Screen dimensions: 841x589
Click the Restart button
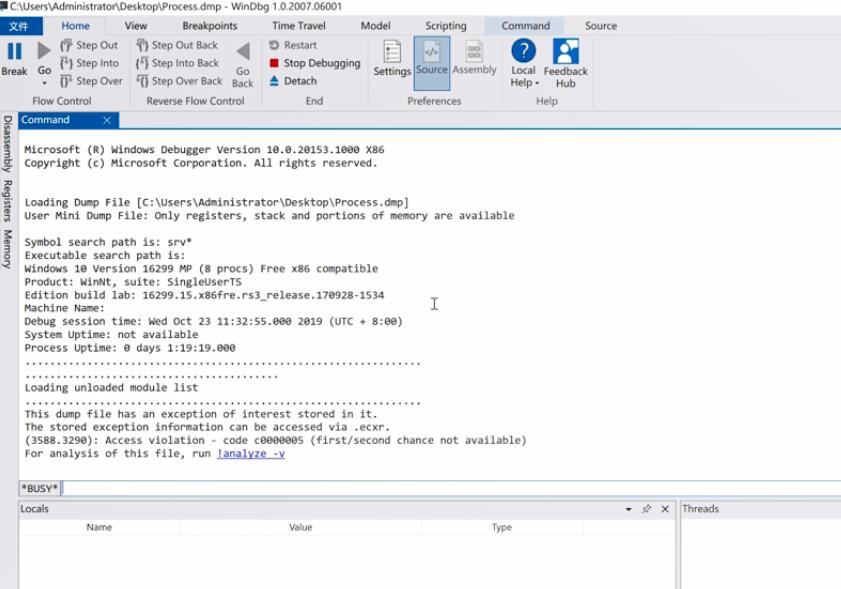tap(293, 45)
